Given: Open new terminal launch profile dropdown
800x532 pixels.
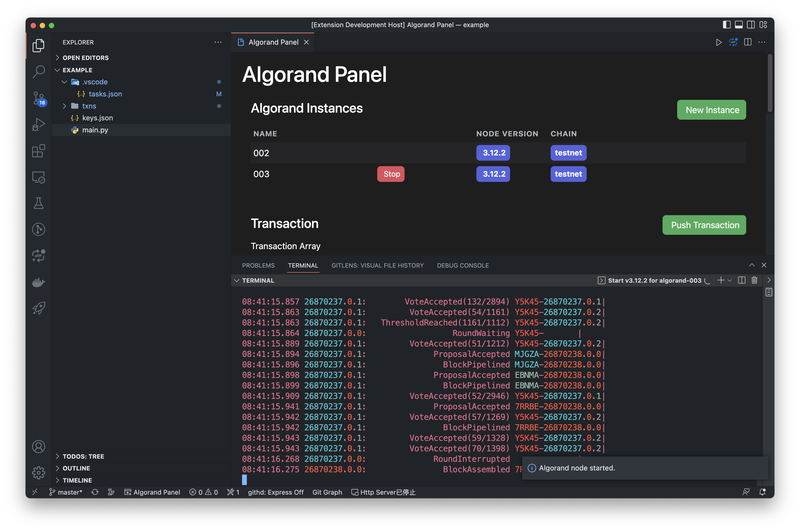Looking at the screenshot, I should tap(730, 280).
